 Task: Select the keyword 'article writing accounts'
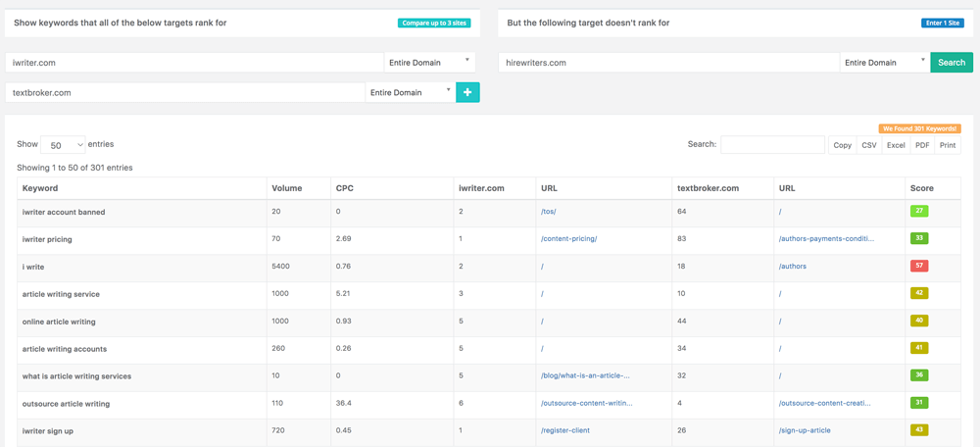tap(65, 349)
